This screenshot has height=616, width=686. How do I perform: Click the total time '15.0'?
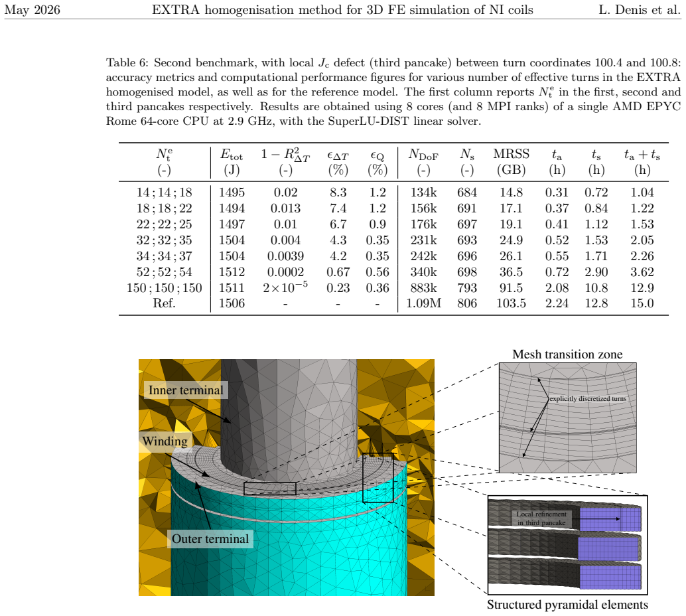[642, 303]
